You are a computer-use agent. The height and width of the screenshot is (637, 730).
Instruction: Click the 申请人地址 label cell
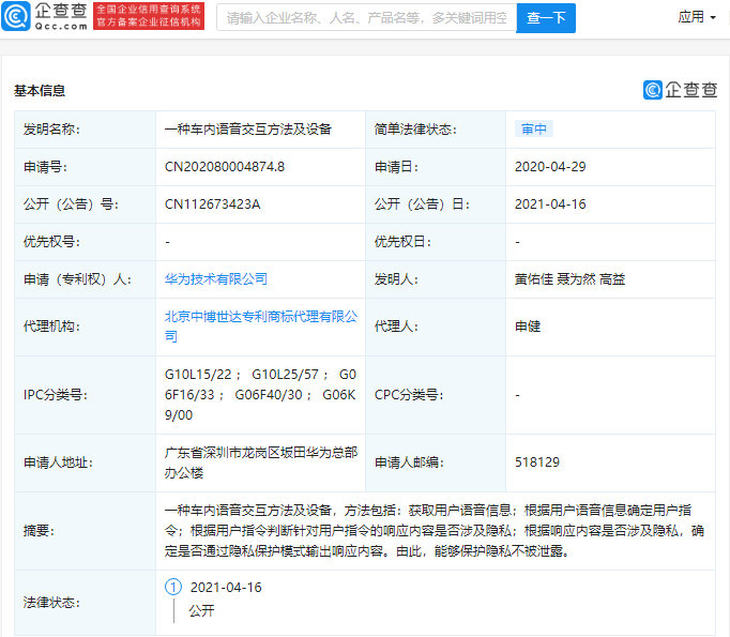tap(85, 462)
